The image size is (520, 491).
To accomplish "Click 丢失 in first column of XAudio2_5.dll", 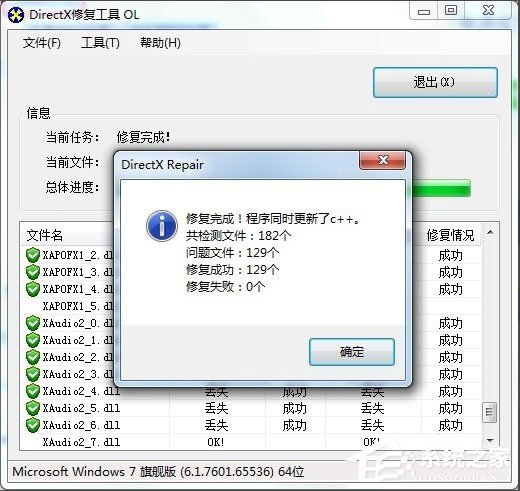I will coord(216,408).
